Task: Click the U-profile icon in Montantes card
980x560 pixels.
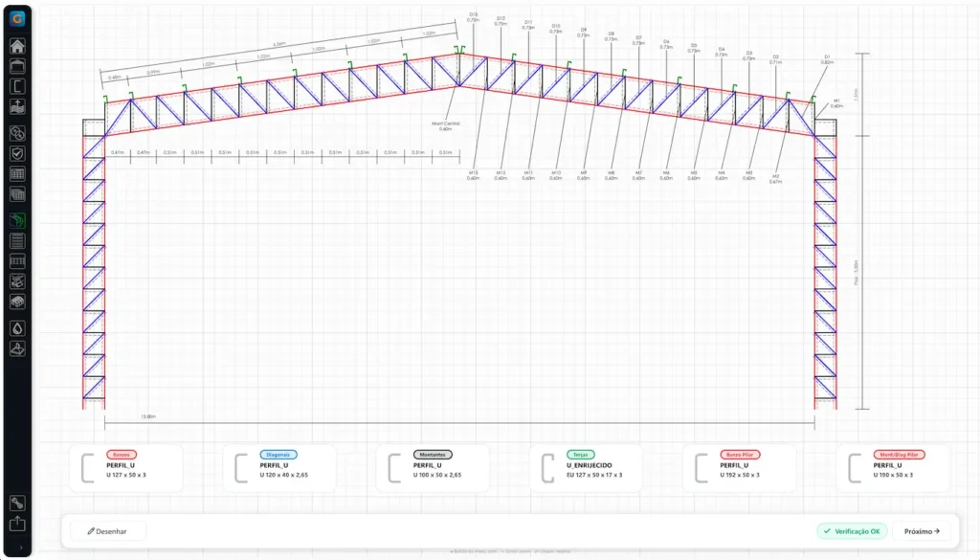Action: point(394,469)
